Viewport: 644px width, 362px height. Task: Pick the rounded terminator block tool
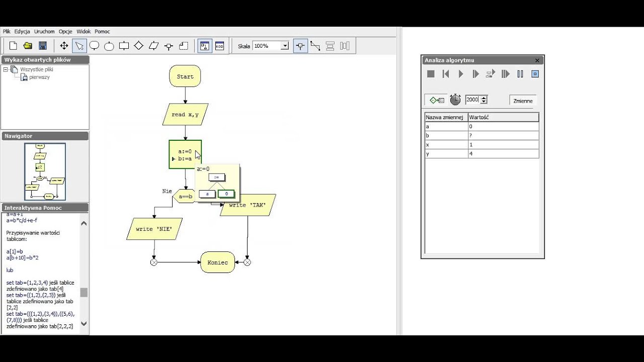[94, 46]
